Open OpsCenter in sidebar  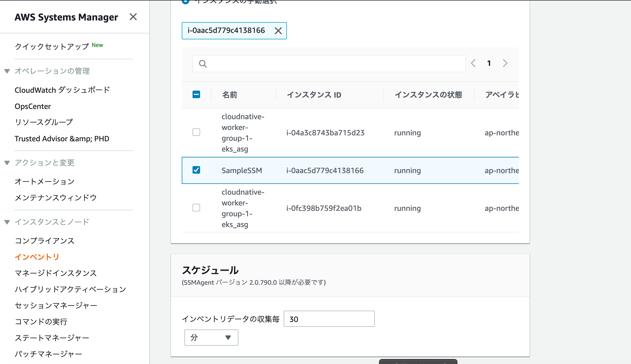(x=33, y=106)
